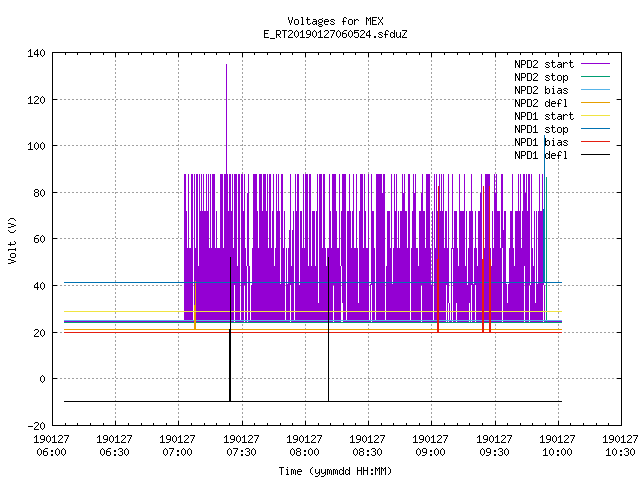The width and height of the screenshot is (640, 480).
Task: Click the 60 tick on the voltage axis
Action: (40, 239)
